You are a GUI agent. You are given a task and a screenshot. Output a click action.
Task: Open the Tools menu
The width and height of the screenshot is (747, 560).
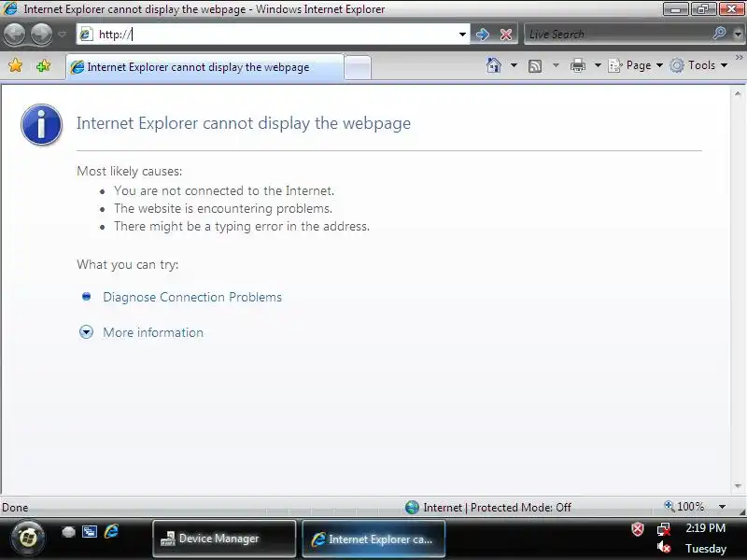(x=698, y=65)
